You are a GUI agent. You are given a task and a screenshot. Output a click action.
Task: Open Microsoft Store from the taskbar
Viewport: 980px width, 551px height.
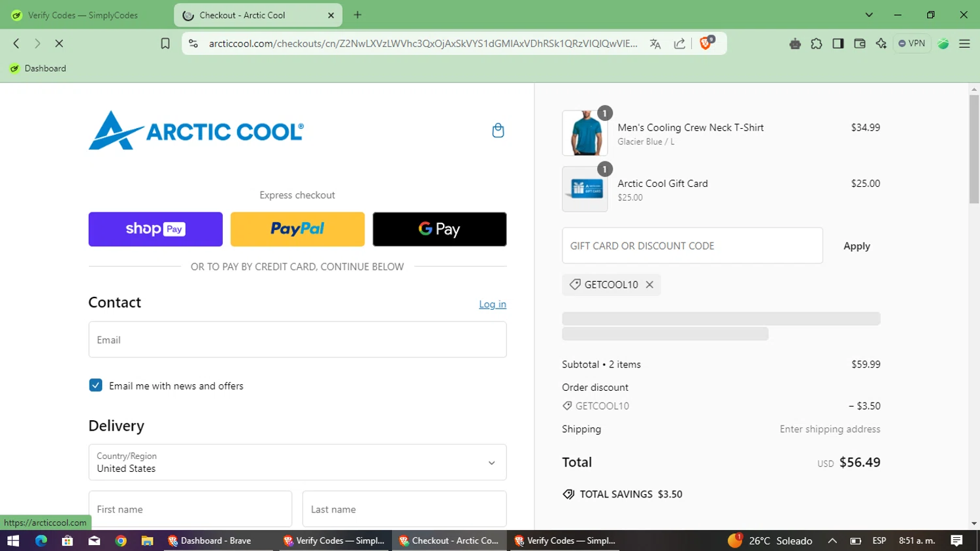[67, 541]
